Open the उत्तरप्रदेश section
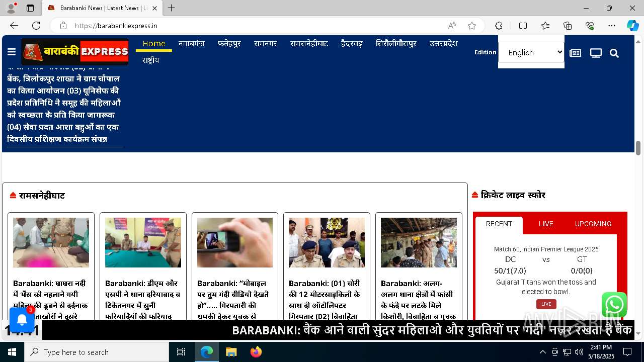644x362 pixels. (x=443, y=44)
